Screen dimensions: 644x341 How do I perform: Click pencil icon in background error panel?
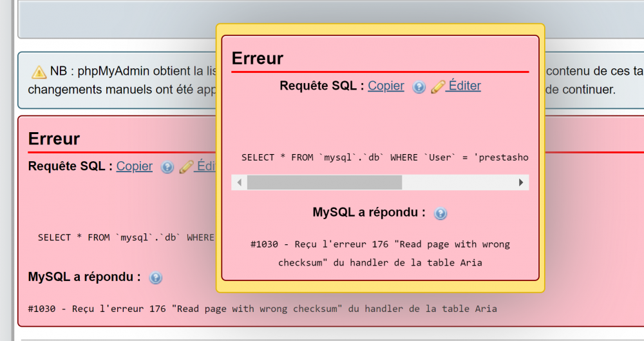186,166
